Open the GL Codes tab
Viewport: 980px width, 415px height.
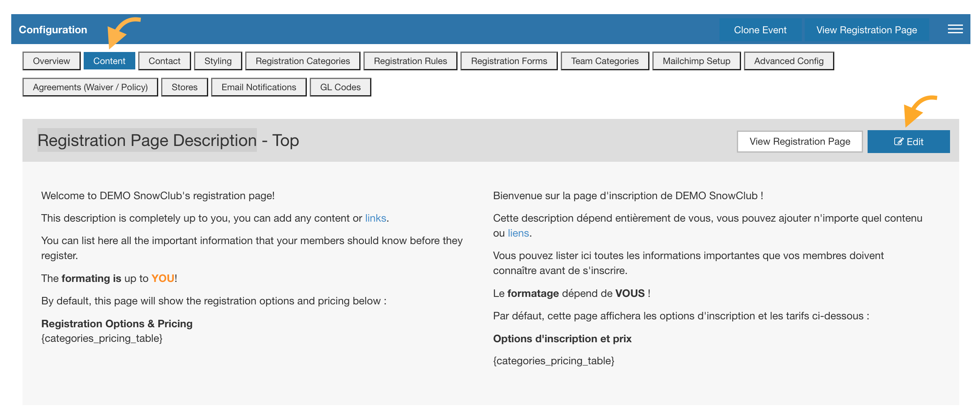pos(340,87)
